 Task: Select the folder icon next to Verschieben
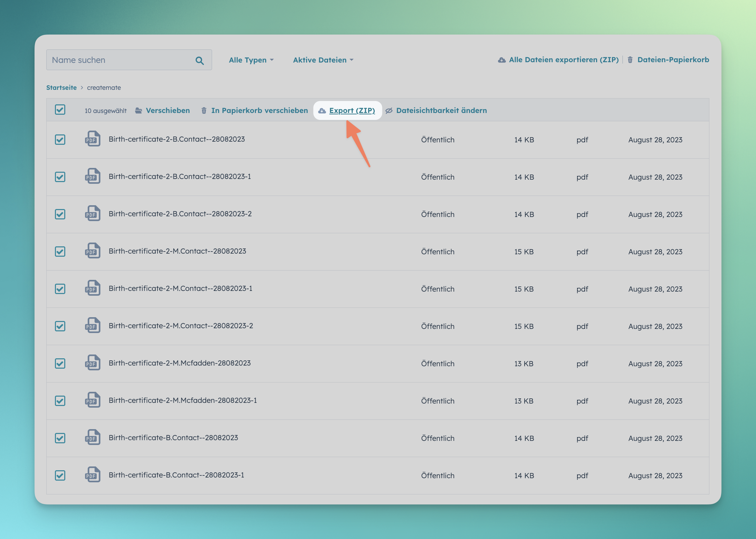point(138,110)
